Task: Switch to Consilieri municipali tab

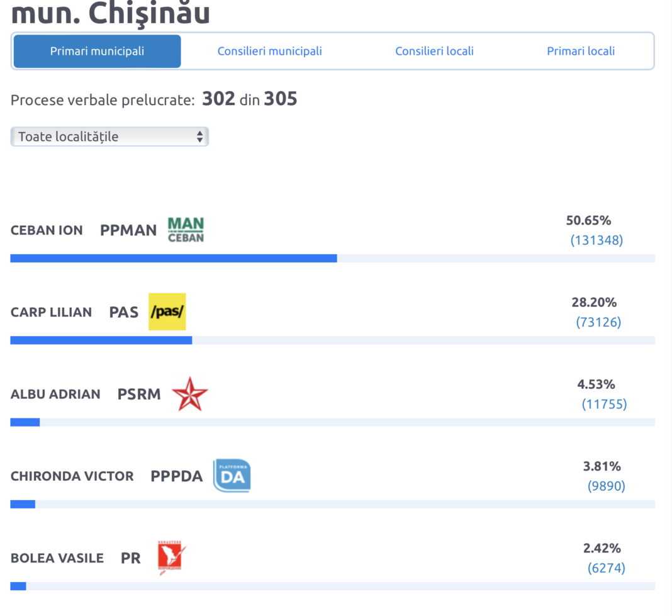Action: click(269, 51)
